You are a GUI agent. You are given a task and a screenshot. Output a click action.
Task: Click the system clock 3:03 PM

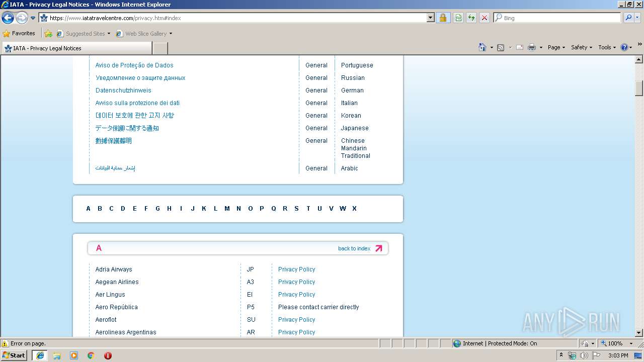618,355
